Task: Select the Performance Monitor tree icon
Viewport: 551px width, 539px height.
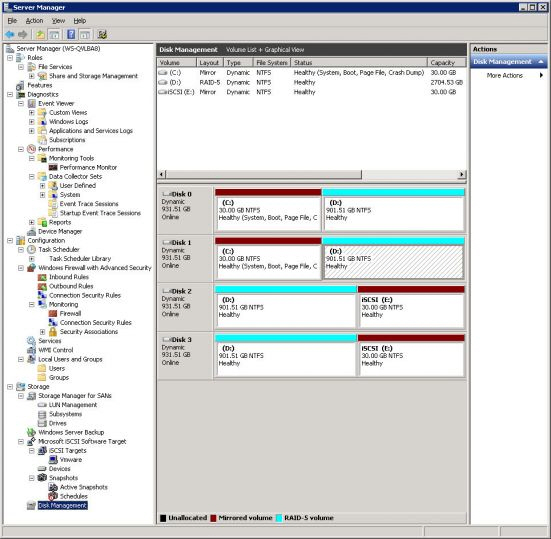Action: (x=53, y=167)
